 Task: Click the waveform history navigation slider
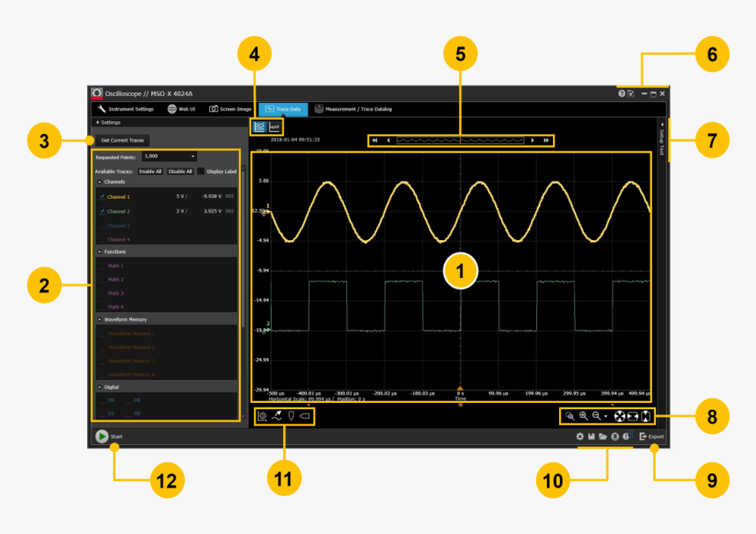pyautogui.click(x=460, y=140)
